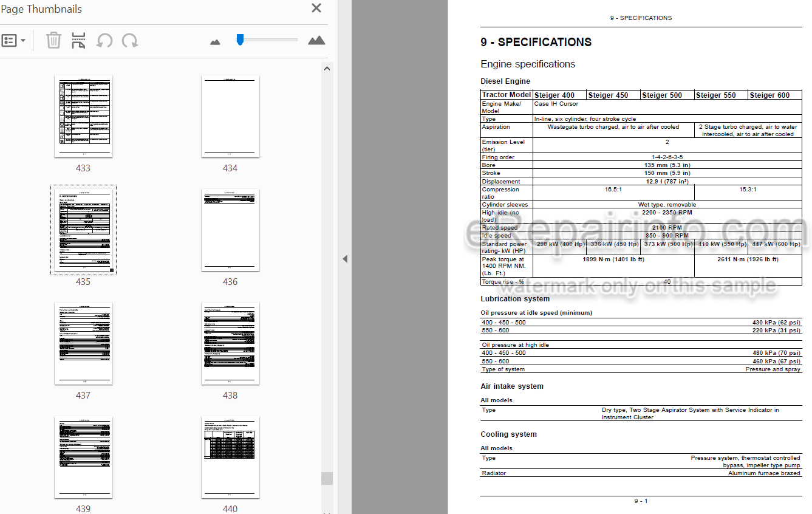This screenshot has width=812, height=514.
Task: Click the 'Wet type, removable' cell
Action: click(667, 205)
